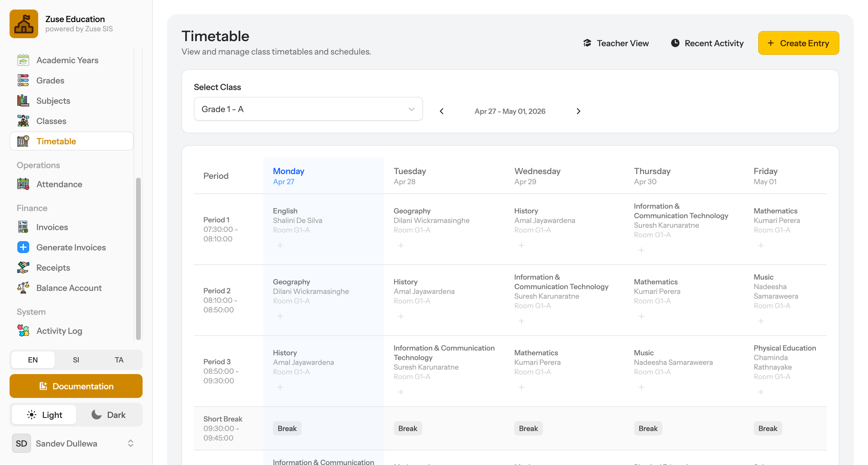Select the Friday May 01 column header
Image resolution: width=868 pixels, height=465 pixels.
(x=785, y=176)
